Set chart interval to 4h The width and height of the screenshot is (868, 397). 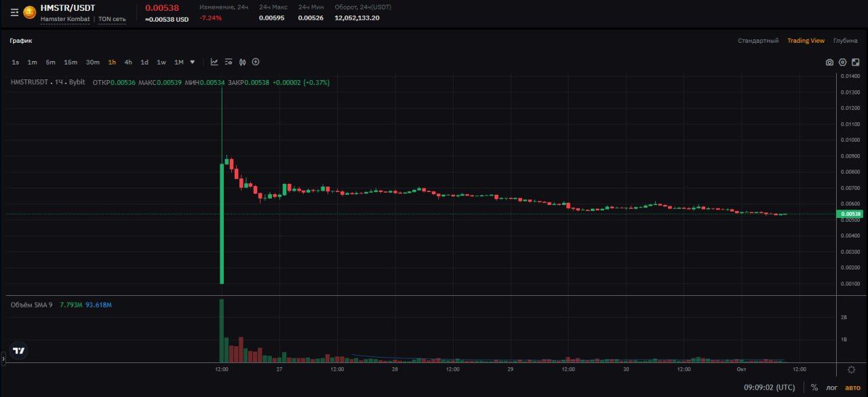point(128,62)
